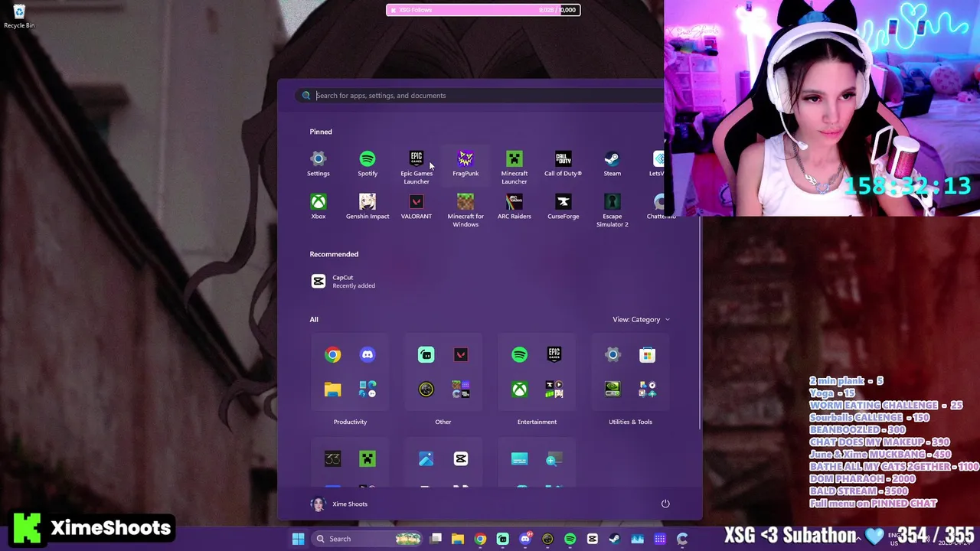Switch to Chrome on the taskbar
The width and height of the screenshot is (980, 551).
480,539
